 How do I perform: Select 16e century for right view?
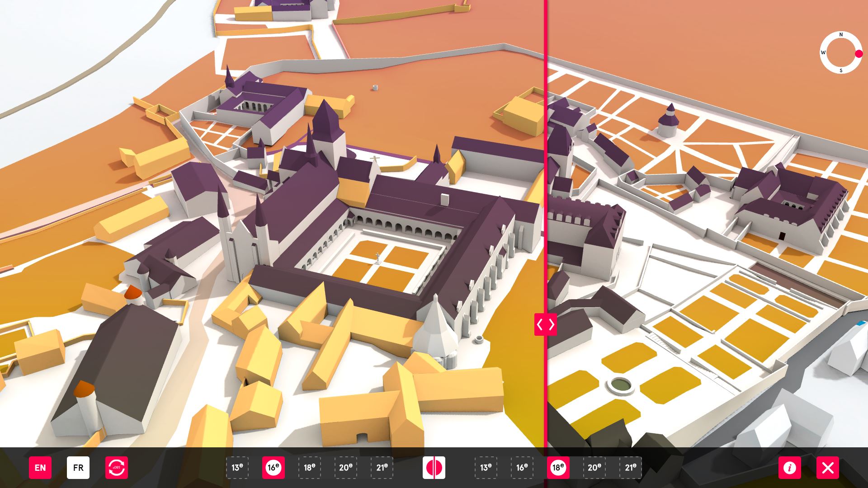(x=522, y=468)
